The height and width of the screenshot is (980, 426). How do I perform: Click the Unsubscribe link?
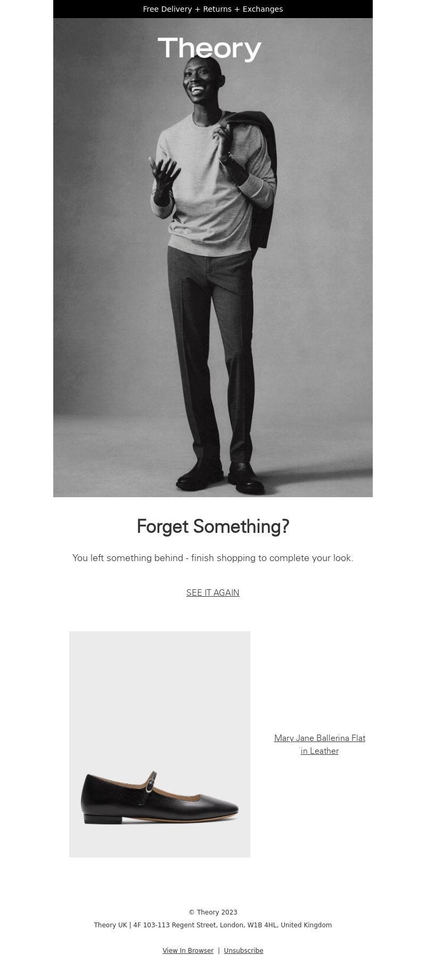pyautogui.click(x=243, y=951)
